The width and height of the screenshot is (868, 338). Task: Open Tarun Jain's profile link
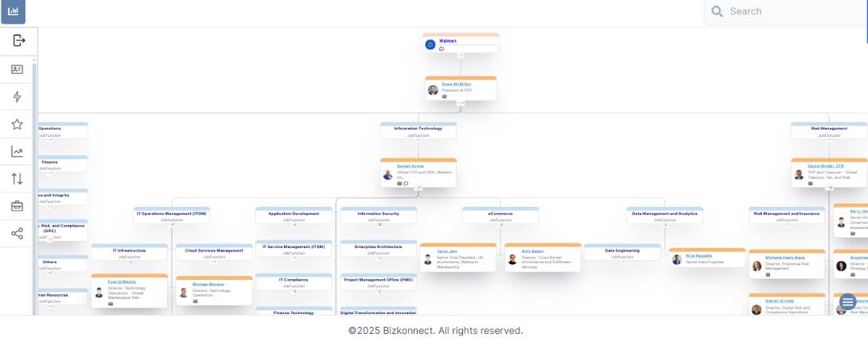(x=447, y=251)
